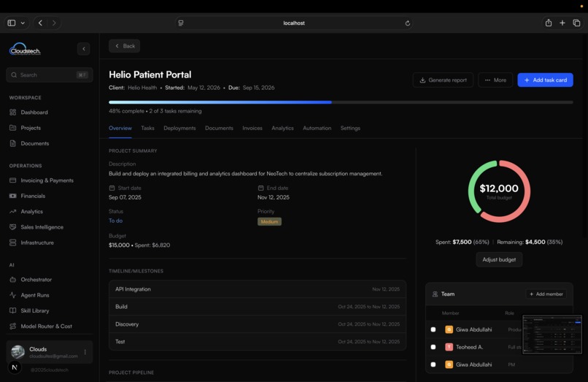Select the Teoheed A. checkbox

coord(433,347)
